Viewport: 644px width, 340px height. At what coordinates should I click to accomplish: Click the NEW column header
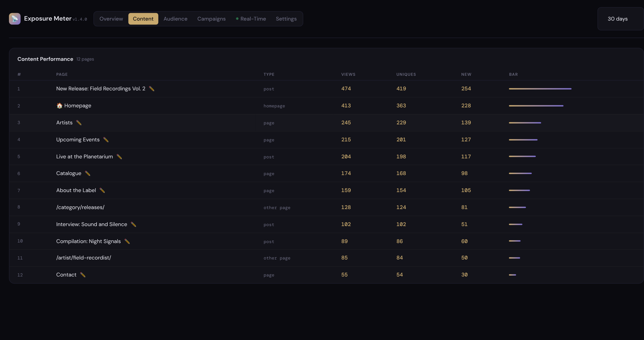coord(466,74)
